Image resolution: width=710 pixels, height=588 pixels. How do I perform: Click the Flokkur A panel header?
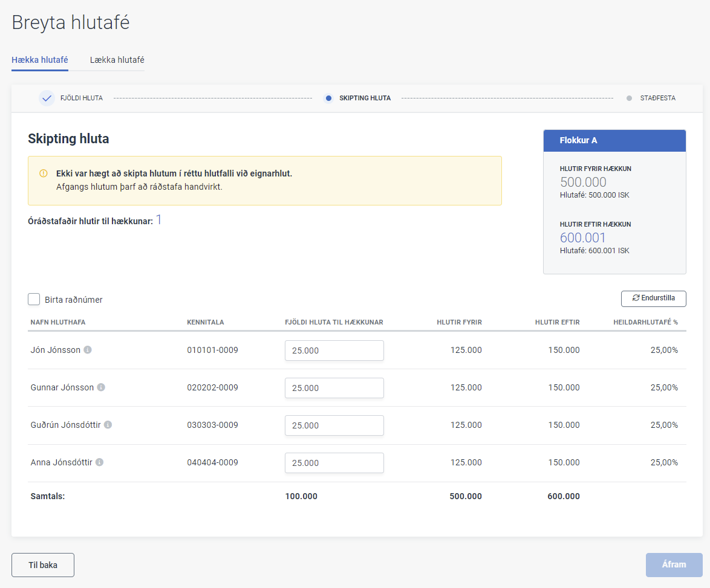point(614,141)
